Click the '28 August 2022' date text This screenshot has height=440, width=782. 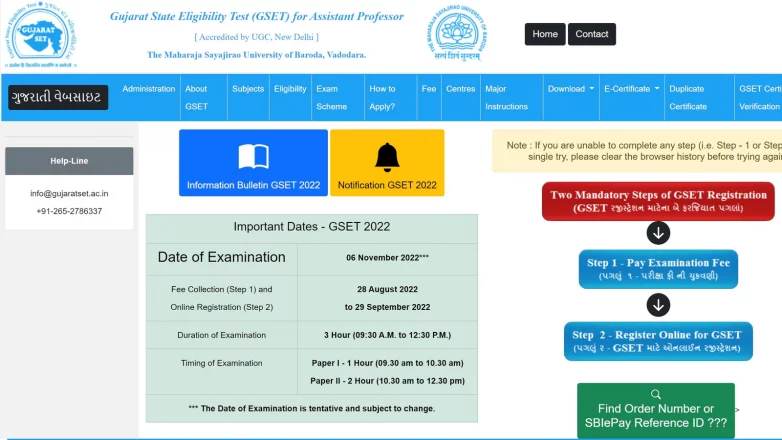388,289
